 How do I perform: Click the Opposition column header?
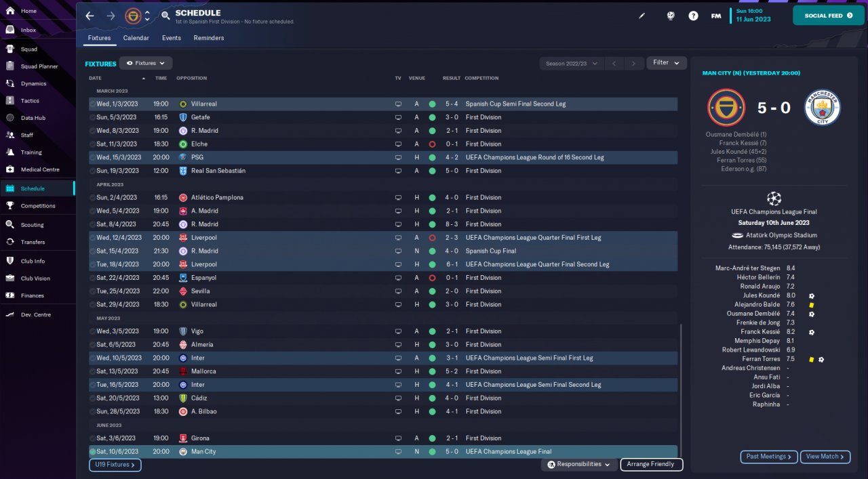tap(192, 78)
